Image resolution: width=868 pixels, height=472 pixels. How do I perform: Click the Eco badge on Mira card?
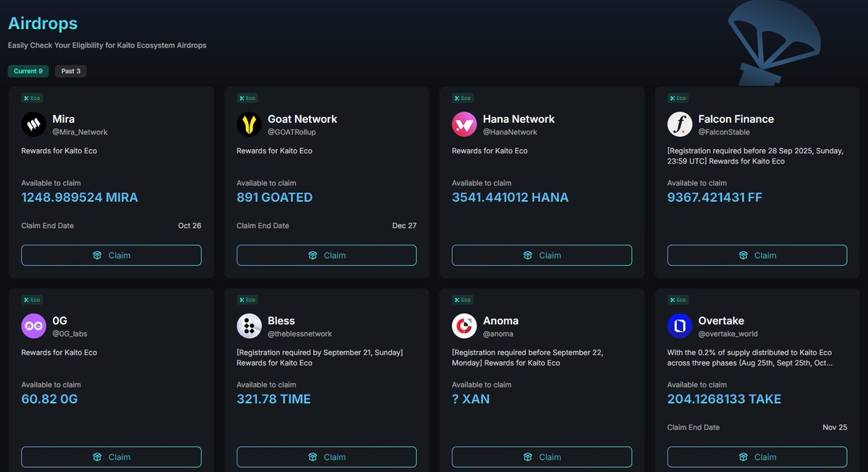pyautogui.click(x=32, y=98)
